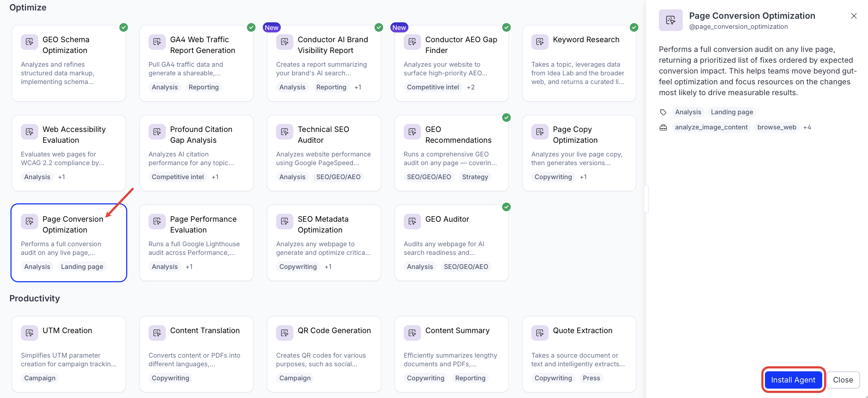Click the Close button in details panel

pyautogui.click(x=843, y=380)
